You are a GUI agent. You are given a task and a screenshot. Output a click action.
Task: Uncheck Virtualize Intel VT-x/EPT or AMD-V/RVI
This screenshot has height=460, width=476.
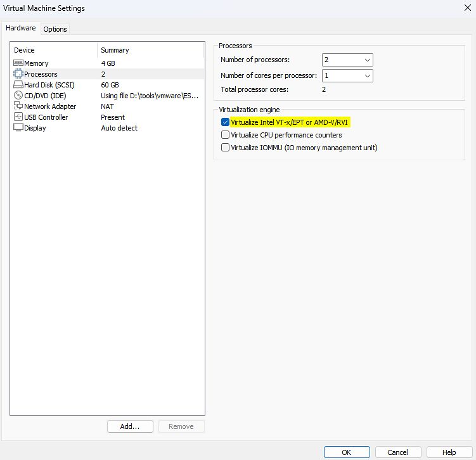pyautogui.click(x=225, y=122)
